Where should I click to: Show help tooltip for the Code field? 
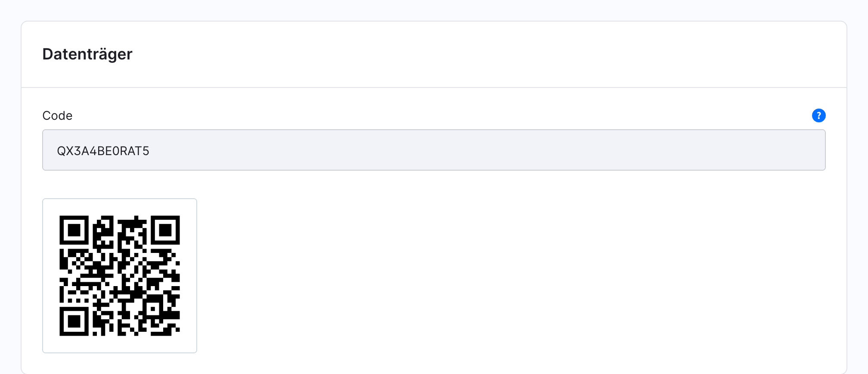click(818, 115)
